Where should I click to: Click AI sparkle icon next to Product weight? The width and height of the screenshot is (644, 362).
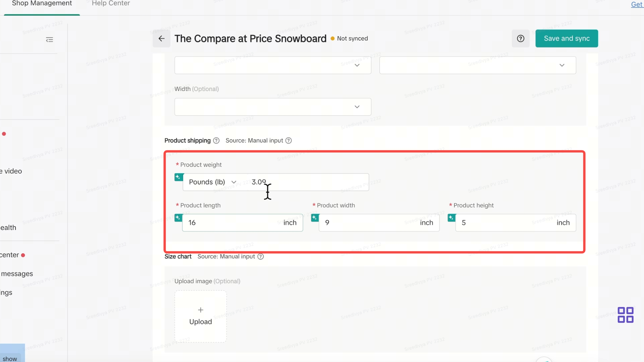(178, 177)
